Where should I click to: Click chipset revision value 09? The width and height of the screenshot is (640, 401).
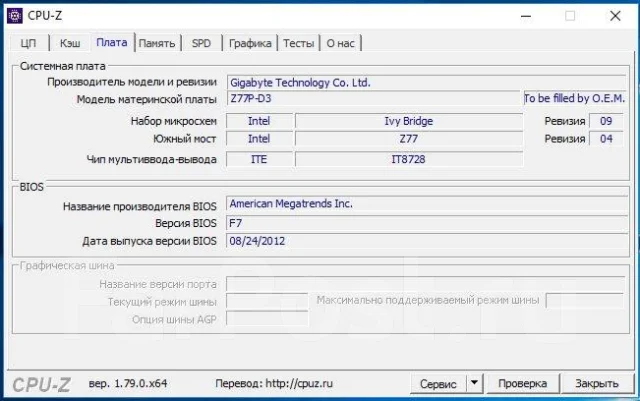tap(606, 121)
